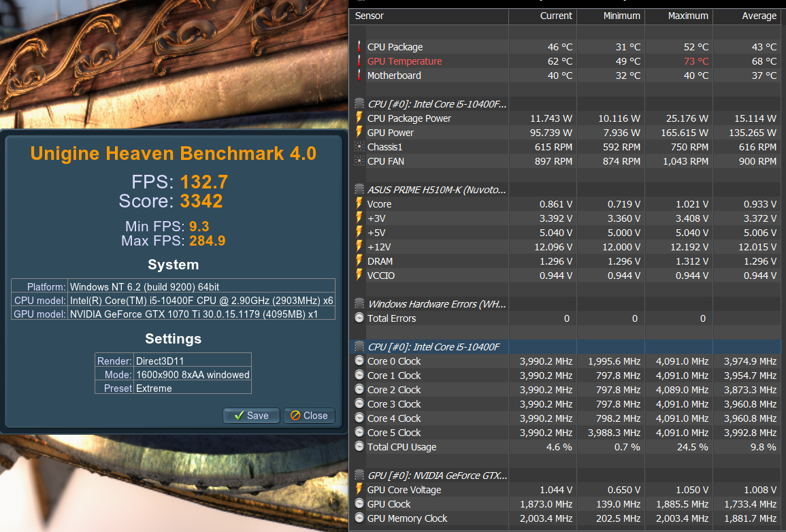Image resolution: width=786 pixels, height=532 pixels.
Task: Click the CPU FAN fan icon
Action: pos(359,161)
